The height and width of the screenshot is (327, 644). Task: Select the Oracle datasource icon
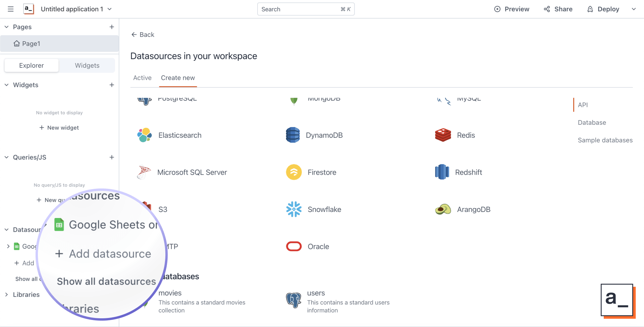pyautogui.click(x=294, y=246)
